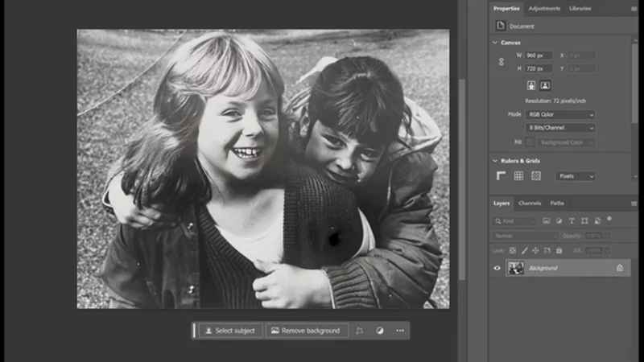The height and width of the screenshot is (362, 644).
Task: Open the Properties panel menu icon
Action: 634,8
